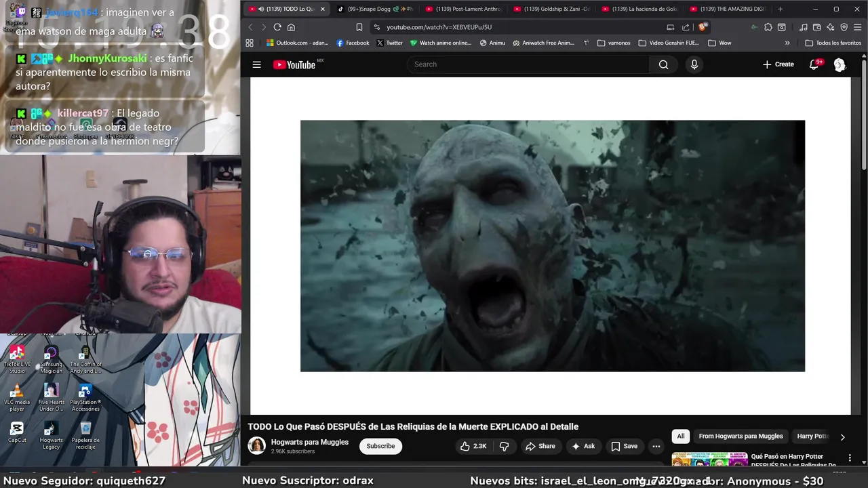Open the Aniwatch Free Anime bookmark
The height and width of the screenshot is (488, 868).
(x=544, y=43)
